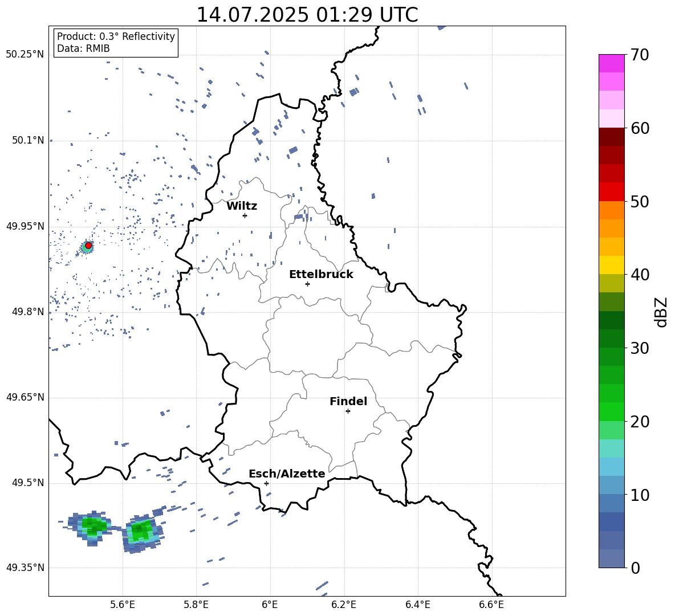The image size is (675, 616).
Task: Pick the bright green 20 dBZ colorbar swatch
Action: click(611, 411)
